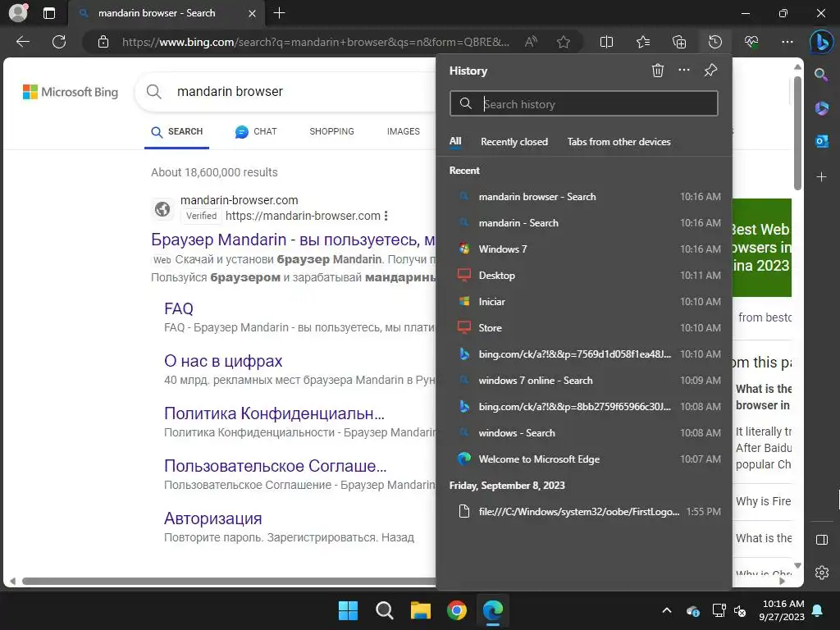Image resolution: width=840 pixels, height=630 pixels.
Task: Open the Store history entry
Action: tap(584, 328)
